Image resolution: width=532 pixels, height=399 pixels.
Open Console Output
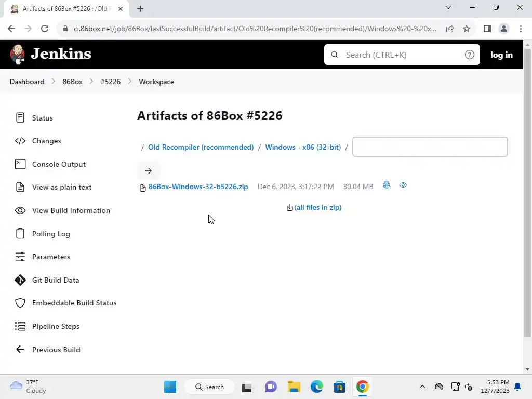tap(59, 164)
